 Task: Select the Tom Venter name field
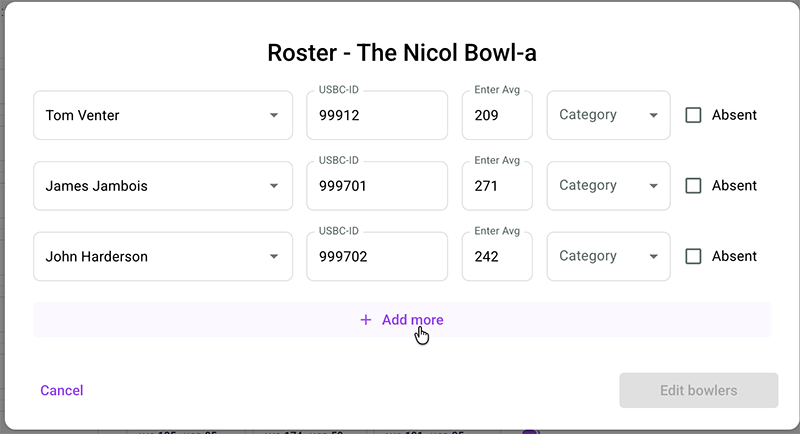click(x=163, y=115)
